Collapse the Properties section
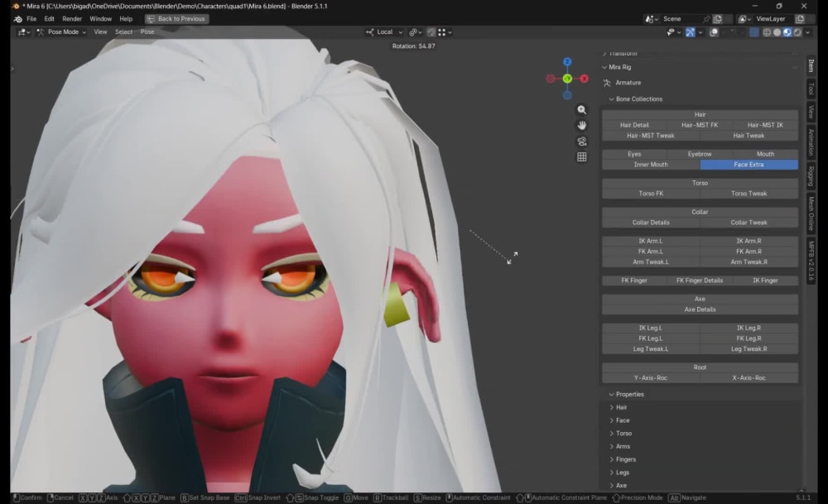 (612, 395)
